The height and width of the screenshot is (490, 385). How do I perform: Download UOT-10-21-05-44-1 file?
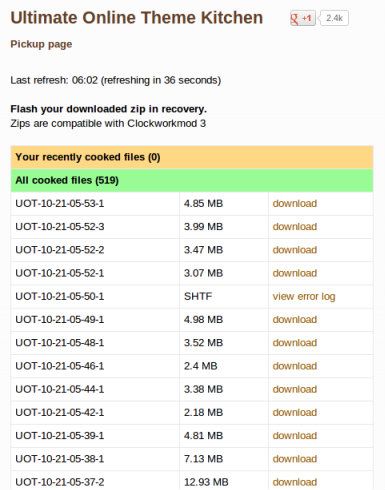tap(295, 389)
